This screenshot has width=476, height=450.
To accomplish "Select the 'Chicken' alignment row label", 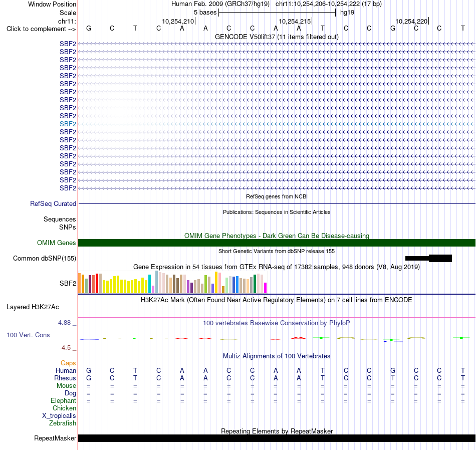I will point(64,408).
